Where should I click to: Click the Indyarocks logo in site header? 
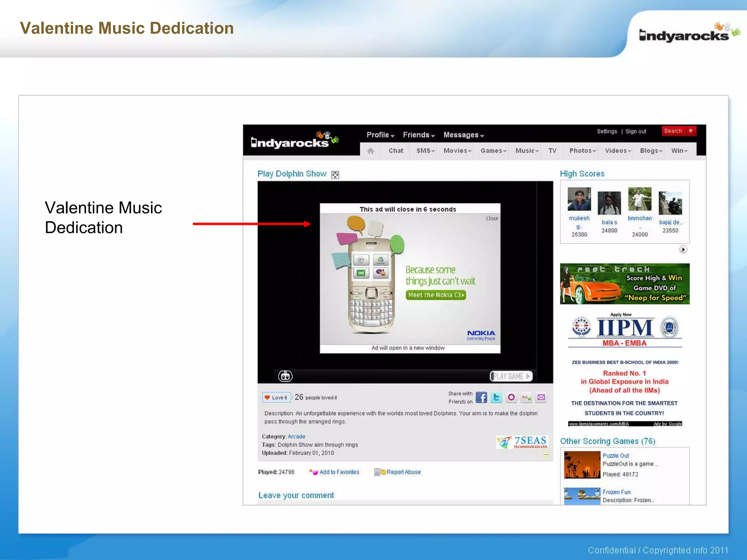(295, 140)
